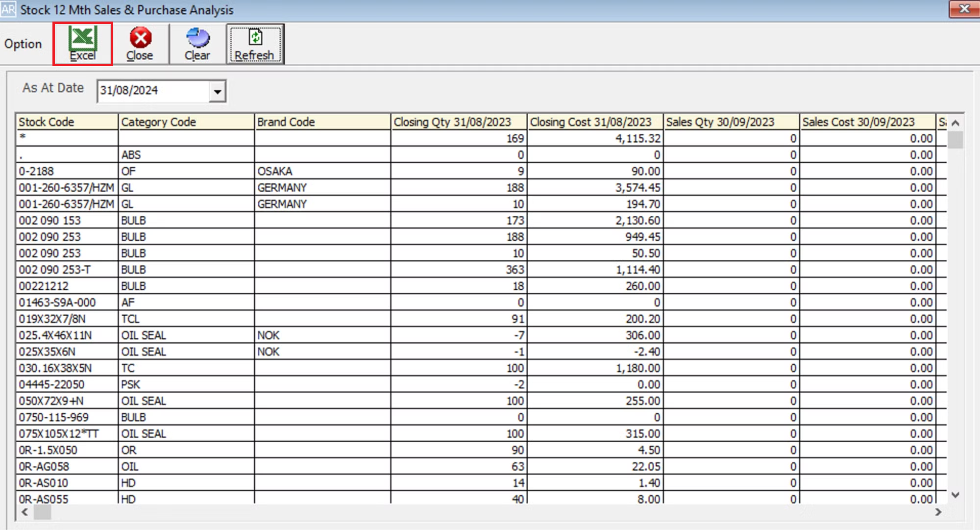The image size is (980, 530).
Task: Click the asterisk stock code row
Action: 67,138
